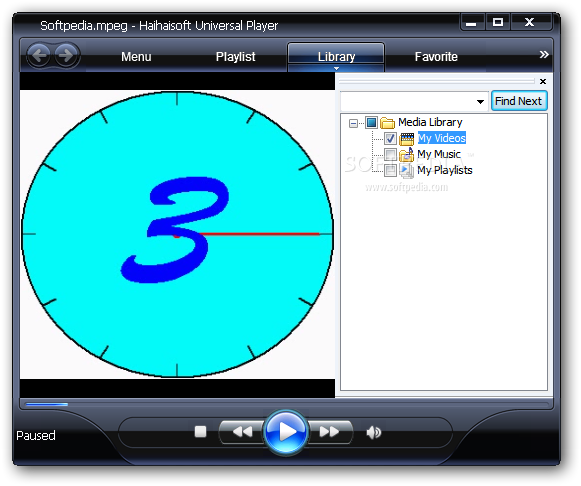
Task: Open the Menu tab
Action: [x=136, y=57]
